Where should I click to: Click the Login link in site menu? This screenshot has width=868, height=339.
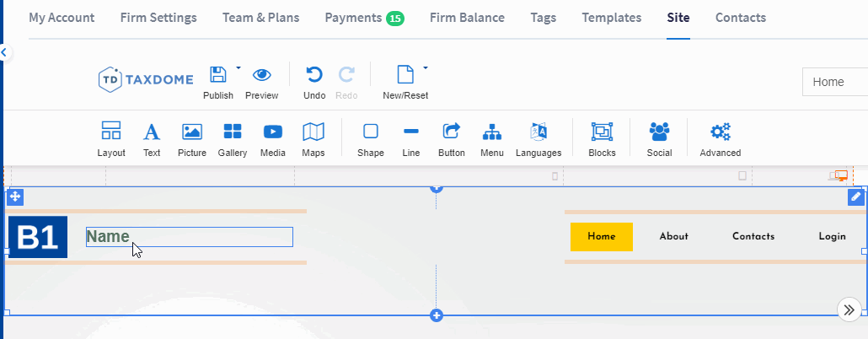[832, 237]
